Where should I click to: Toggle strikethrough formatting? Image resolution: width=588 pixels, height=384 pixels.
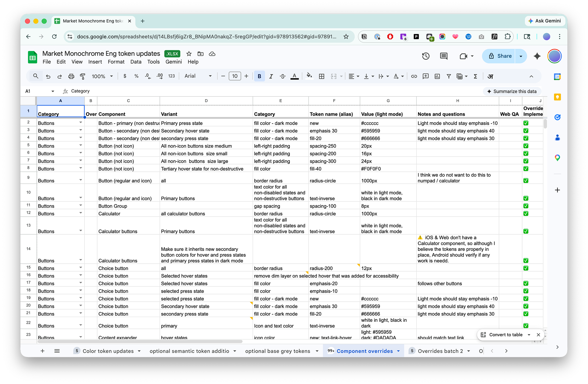click(283, 76)
